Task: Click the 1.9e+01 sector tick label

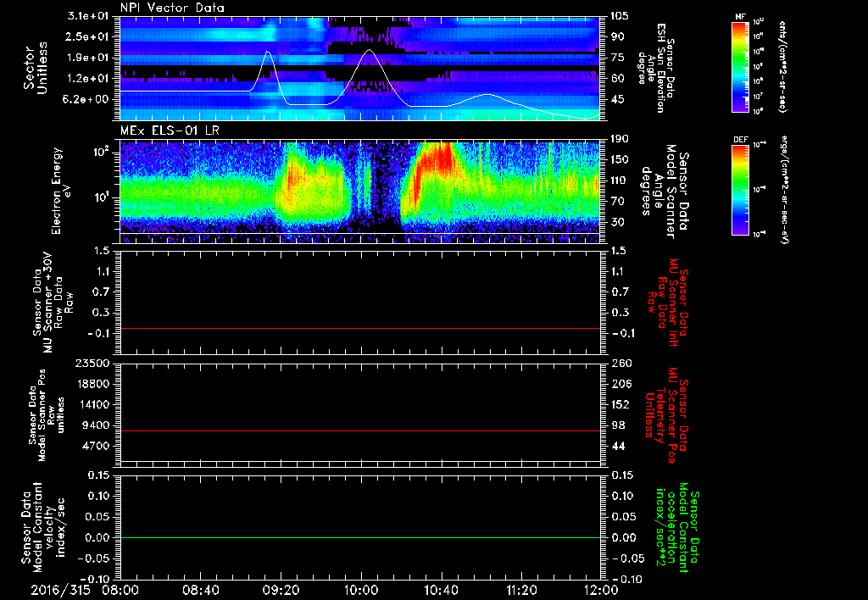Action: click(88, 58)
